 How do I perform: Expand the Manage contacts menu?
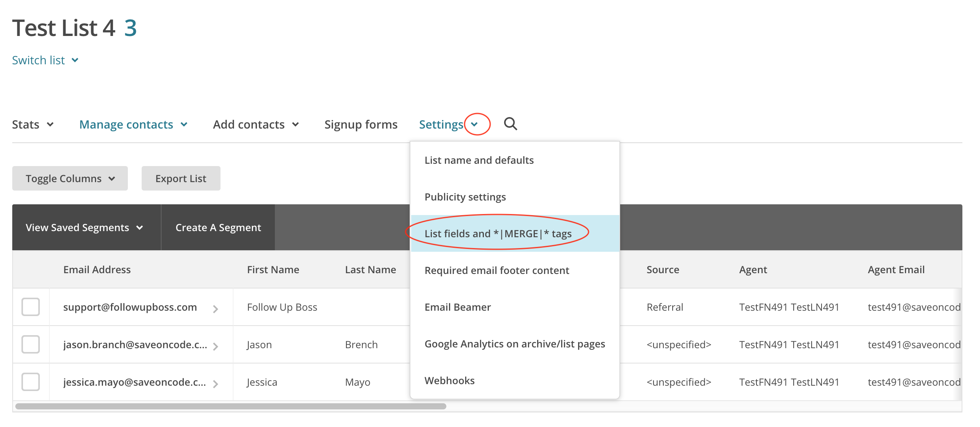[x=133, y=124]
